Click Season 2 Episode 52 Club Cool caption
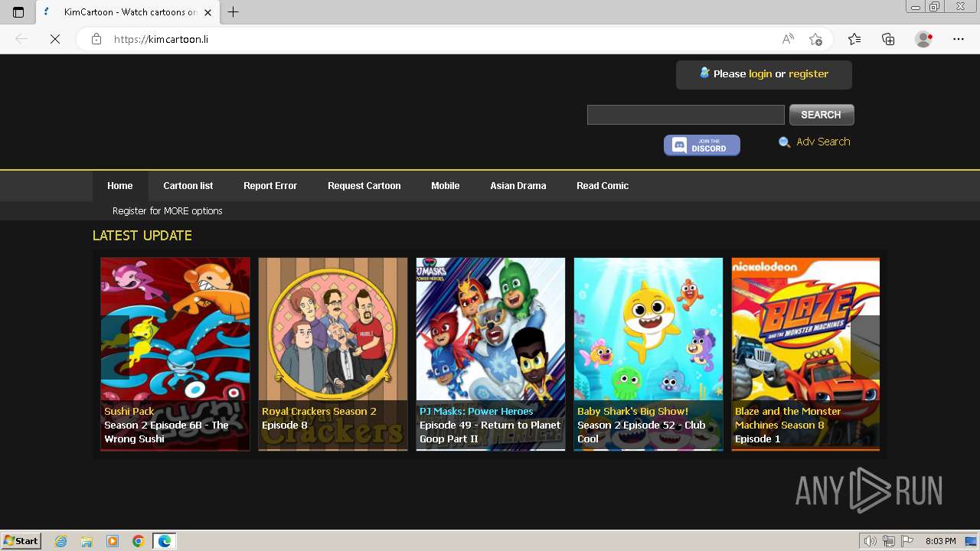Screen dimensions: 980x551 642,432
